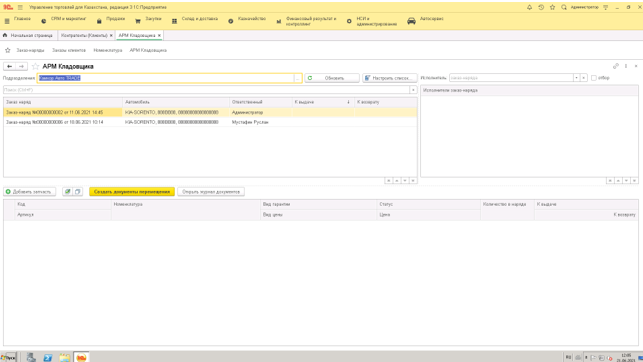Viewport: 643px width, 362px height.
Task: Click the back arrow navigation button
Action: (x=9, y=66)
